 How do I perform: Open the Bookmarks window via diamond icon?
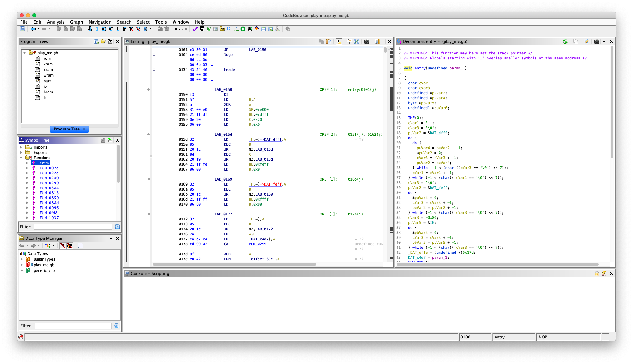(x=257, y=29)
